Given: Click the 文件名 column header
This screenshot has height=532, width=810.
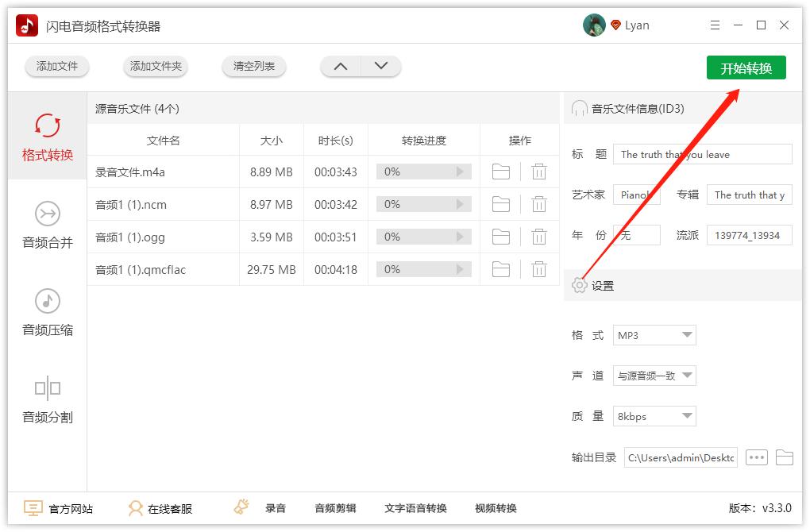Looking at the screenshot, I should pyautogui.click(x=164, y=141).
